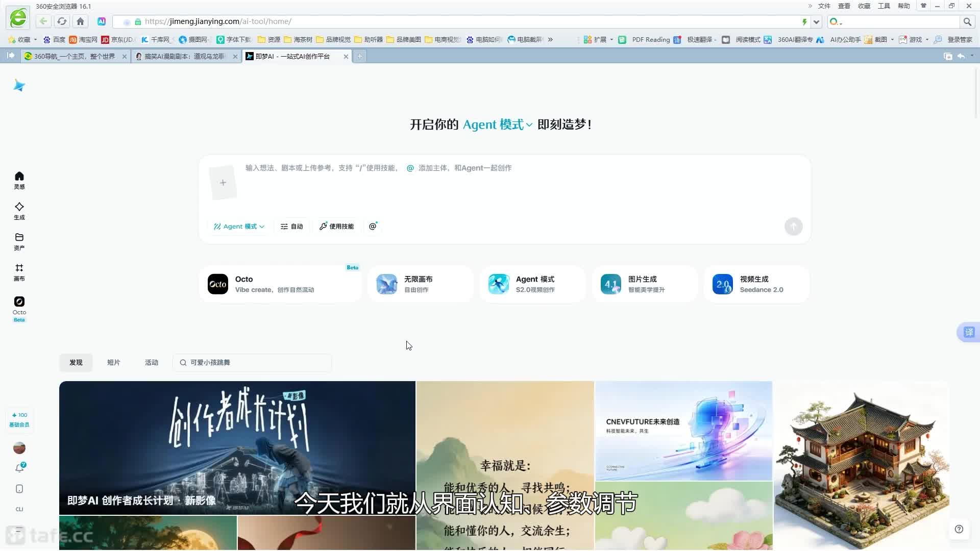Viewport: 980px width, 551px height.
Task: Open the 工具 menu
Action: tap(884, 6)
